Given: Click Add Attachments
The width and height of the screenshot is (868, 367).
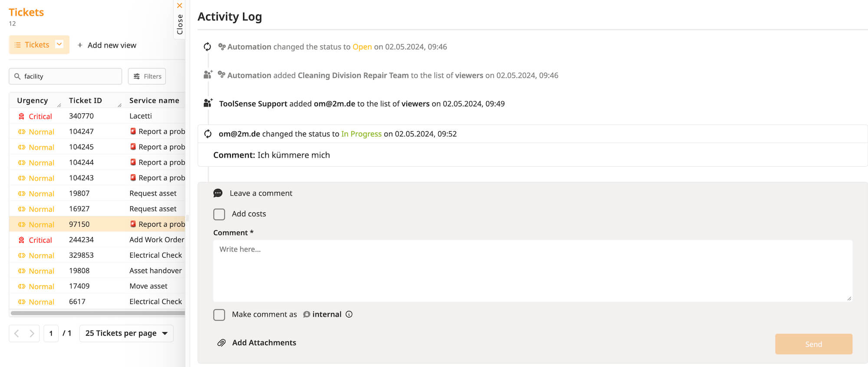Looking at the screenshot, I should coord(264,343).
